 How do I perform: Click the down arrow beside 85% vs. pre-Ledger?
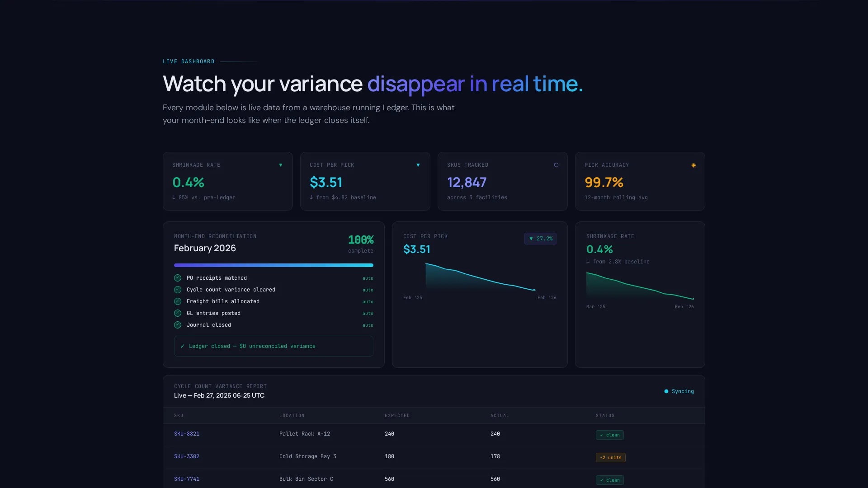coord(174,197)
